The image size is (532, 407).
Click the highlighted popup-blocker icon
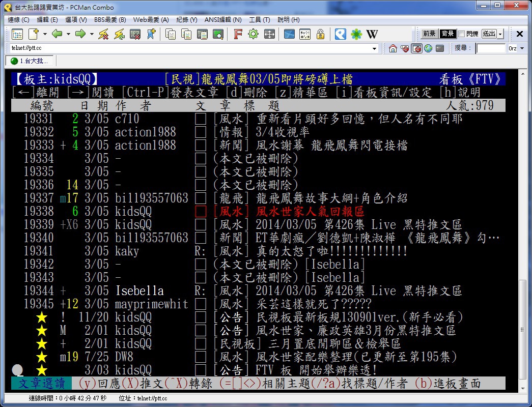tap(416, 48)
